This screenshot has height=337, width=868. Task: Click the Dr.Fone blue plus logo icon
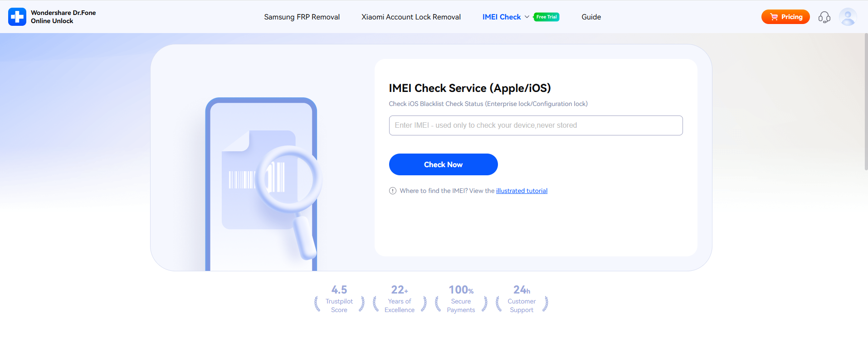coord(17,17)
